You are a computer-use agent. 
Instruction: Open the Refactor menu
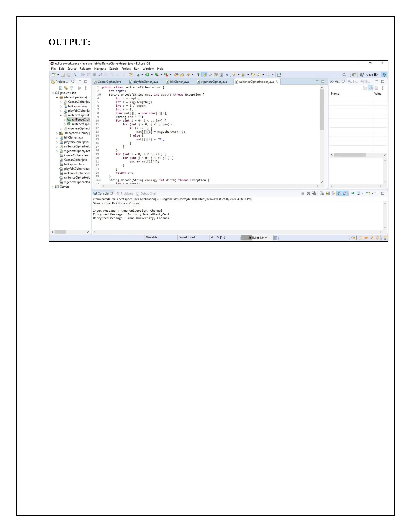point(85,69)
